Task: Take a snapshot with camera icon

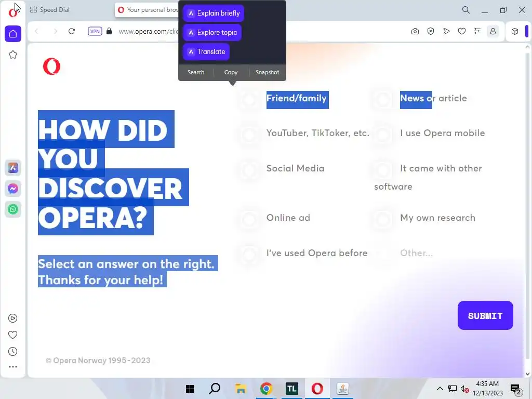Action: coord(415,31)
